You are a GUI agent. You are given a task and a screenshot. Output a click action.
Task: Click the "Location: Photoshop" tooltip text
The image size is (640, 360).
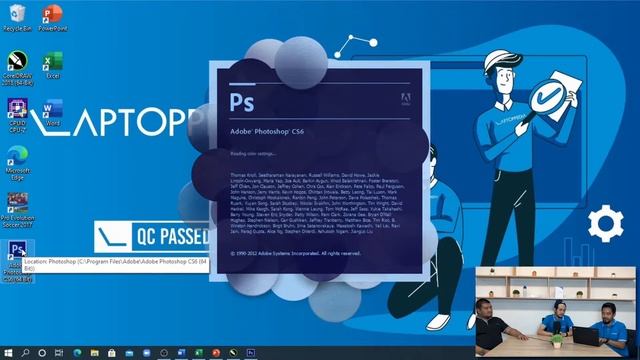click(x=116, y=264)
